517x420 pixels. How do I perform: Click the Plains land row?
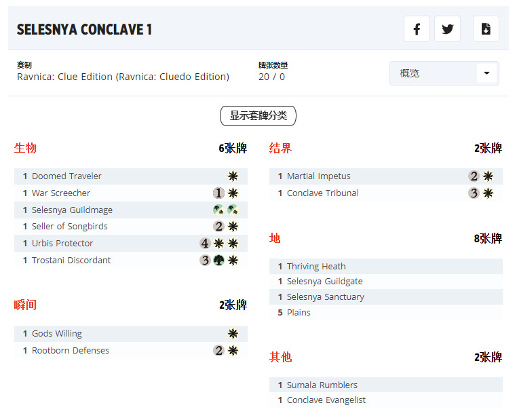(x=299, y=313)
